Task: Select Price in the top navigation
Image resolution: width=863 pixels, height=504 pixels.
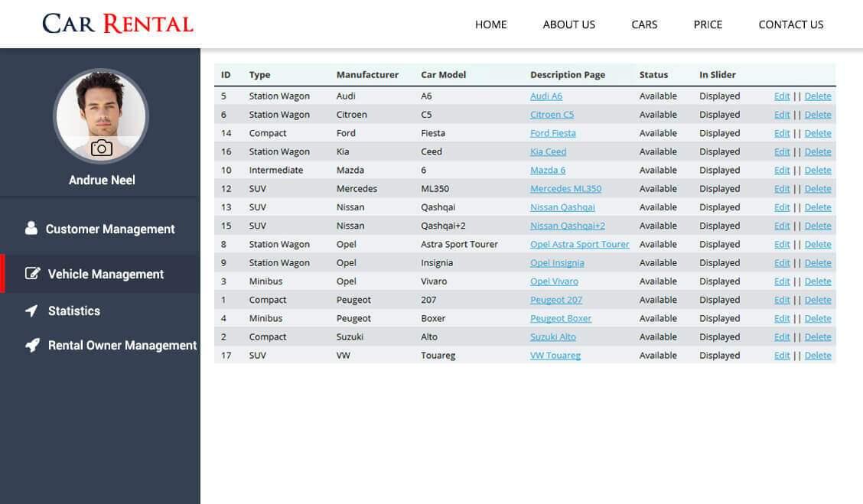Action: coord(708,24)
